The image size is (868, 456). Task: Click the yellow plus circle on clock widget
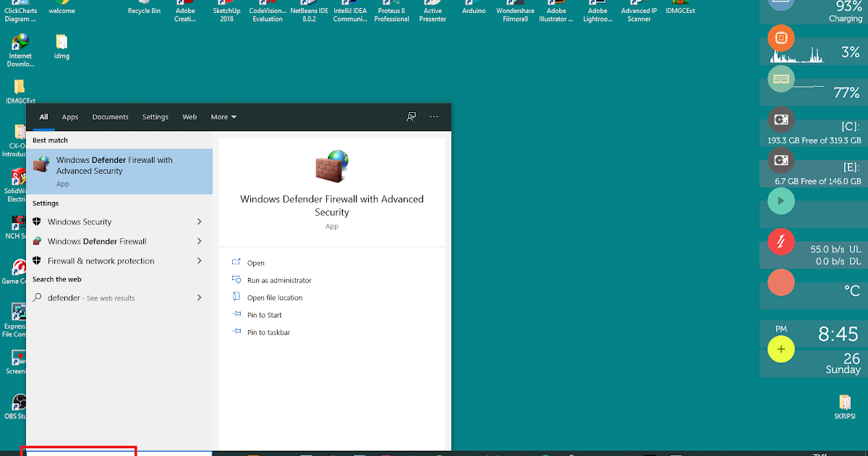pyautogui.click(x=781, y=350)
